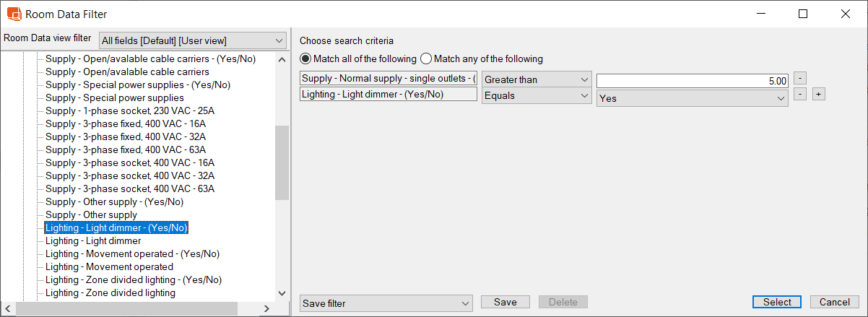Open the Save filter combo box

pos(385,303)
